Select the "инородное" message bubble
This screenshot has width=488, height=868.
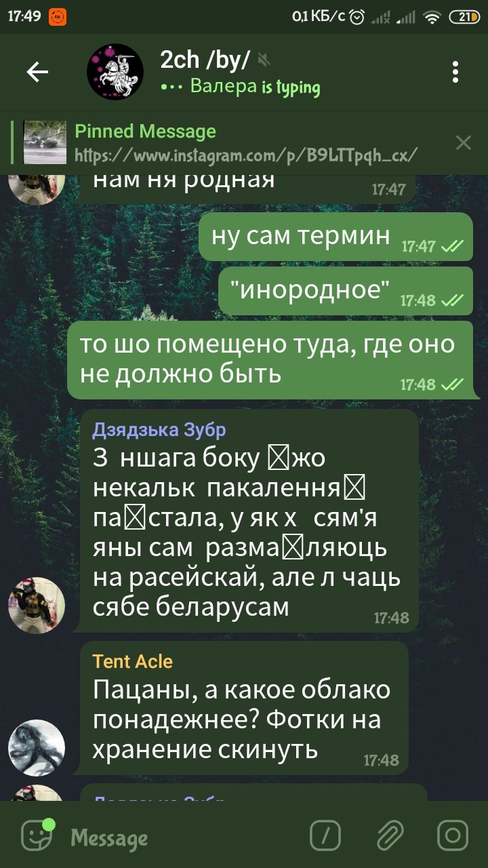pos(346,291)
